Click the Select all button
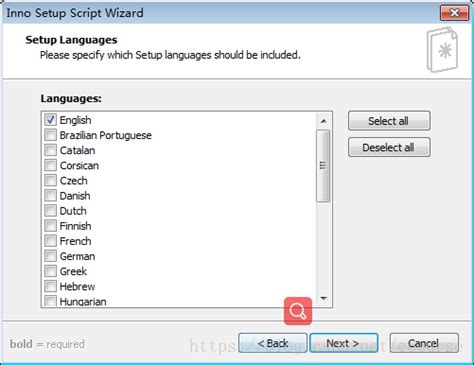Image resolution: width=474 pixels, height=365 pixels. (389, 121)
